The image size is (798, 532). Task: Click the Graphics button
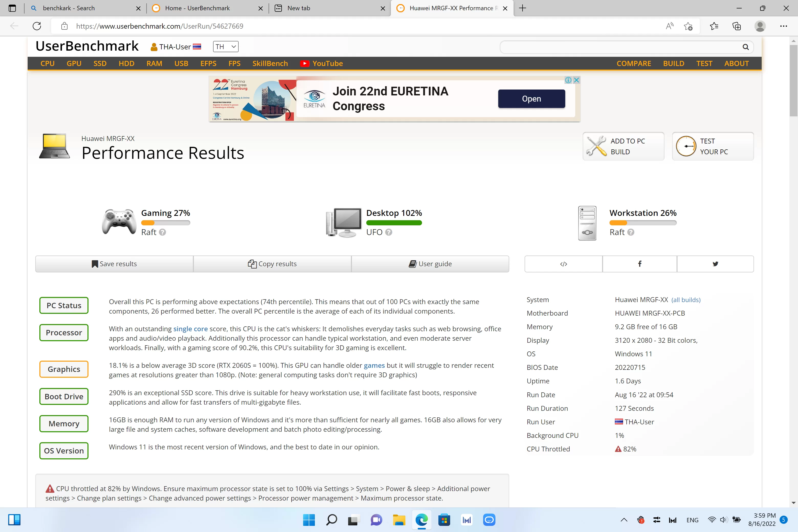pyautogui.click(x=64, y=369)
